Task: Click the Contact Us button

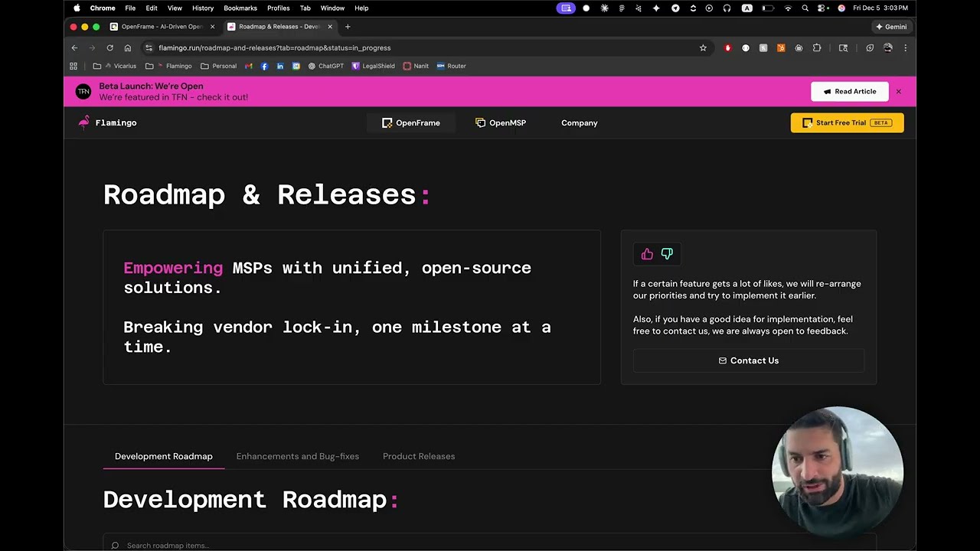Action: tap(749, 360)
